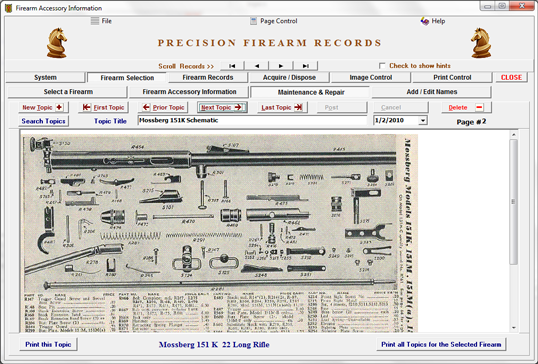
Task: Expand the topic date dropdown
Action: 423,120
